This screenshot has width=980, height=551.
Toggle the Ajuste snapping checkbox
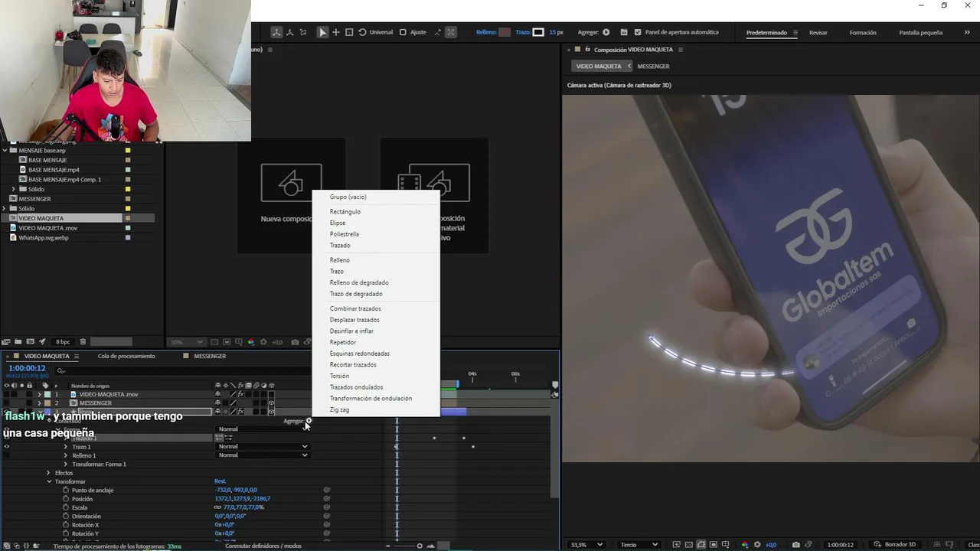click(x=403, y=32)
